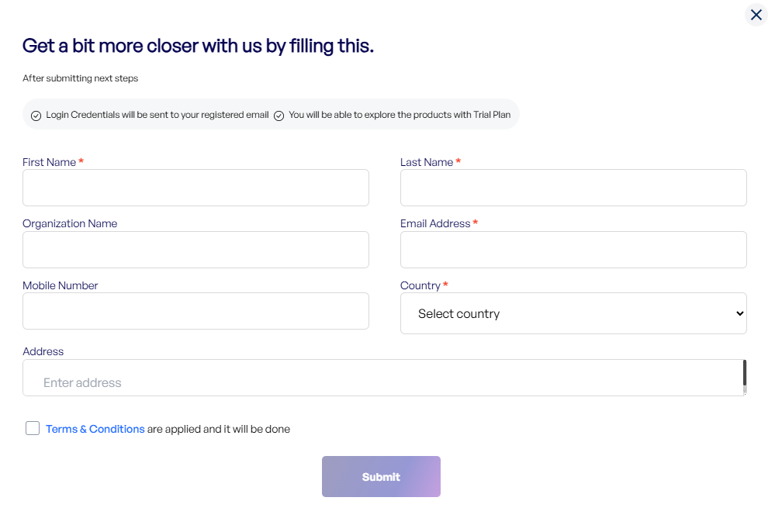Image resolution: width=775 pixels, height=532 pixels.
Task: Click the checkmark icon beside login credentials note
Action: (36, 114)
